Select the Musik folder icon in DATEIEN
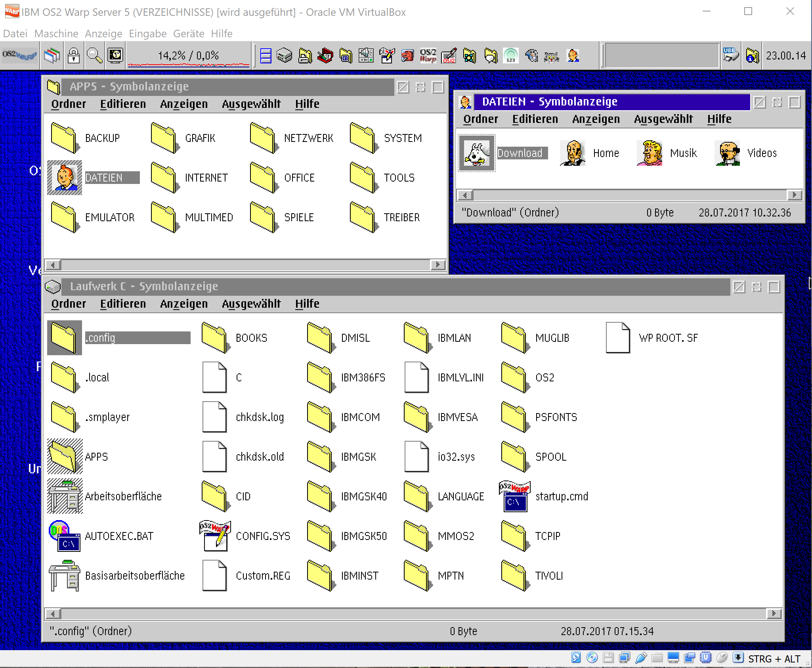 coord(650,153)
